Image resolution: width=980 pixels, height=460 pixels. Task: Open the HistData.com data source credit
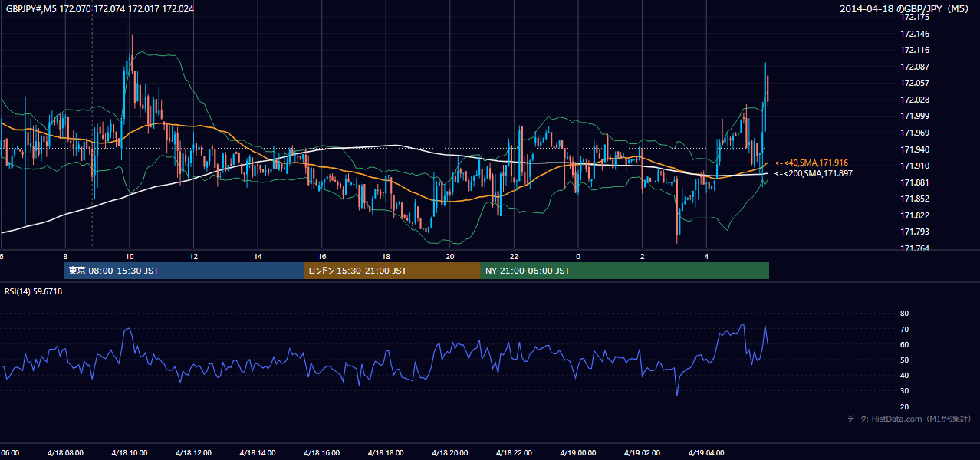point(909,419)
